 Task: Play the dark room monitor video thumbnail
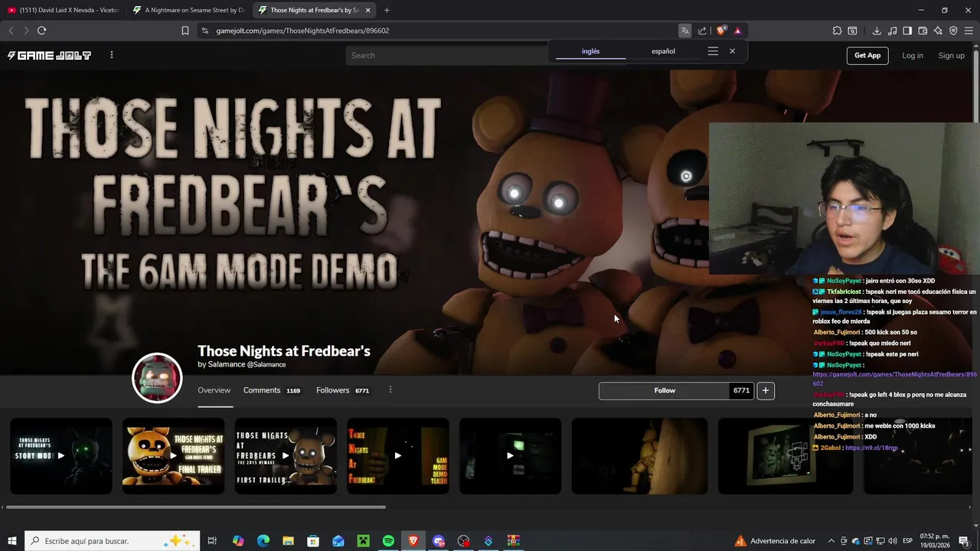510,455
